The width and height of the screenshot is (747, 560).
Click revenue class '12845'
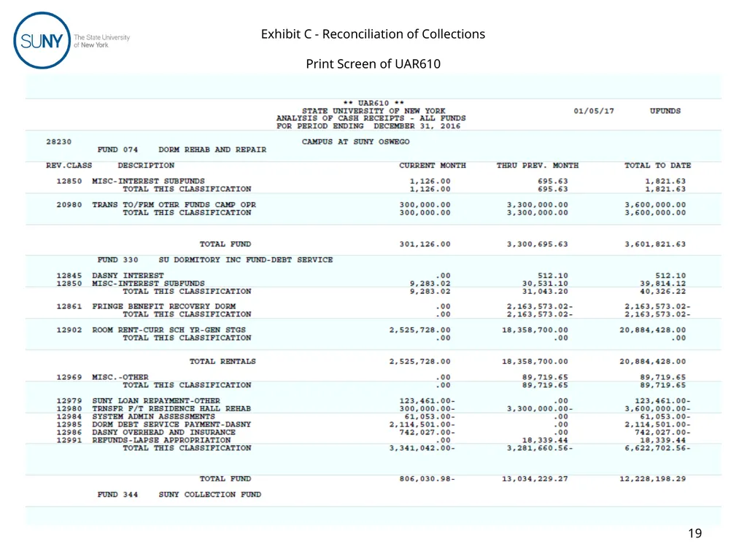click(x=69, y=276)
